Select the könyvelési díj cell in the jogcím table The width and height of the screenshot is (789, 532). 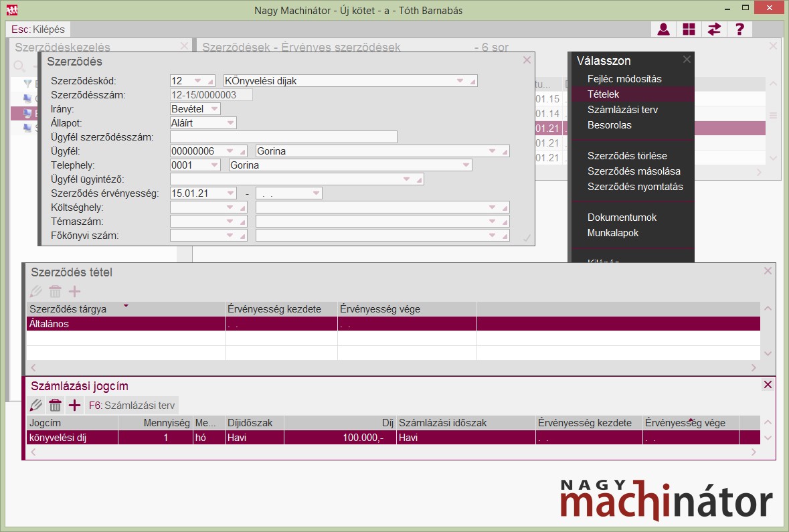tap(72, 438)
